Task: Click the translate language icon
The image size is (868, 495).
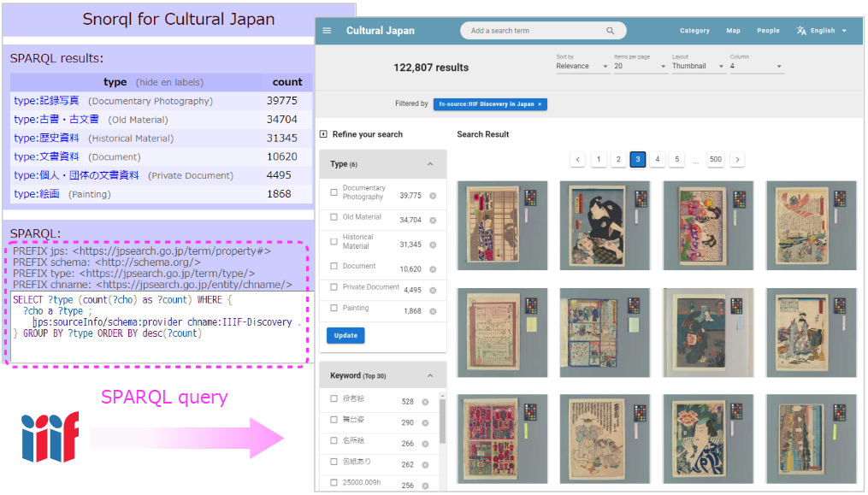Action: pos(801,31)
